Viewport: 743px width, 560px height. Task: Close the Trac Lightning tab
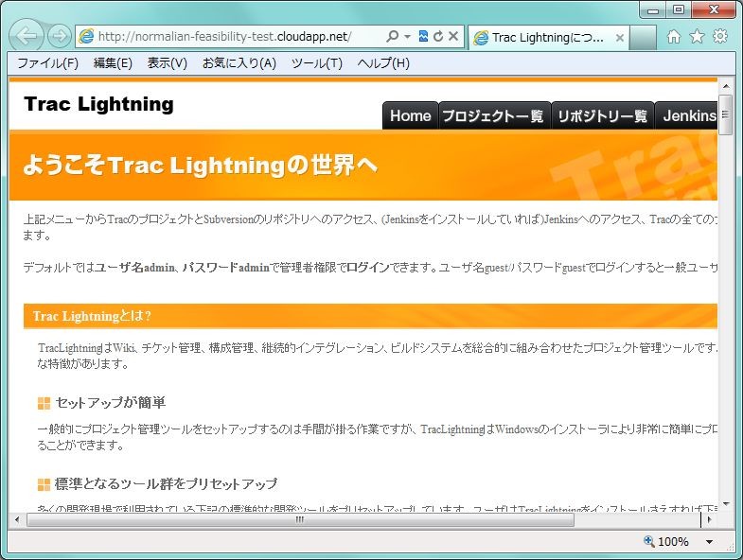(619, 38)
